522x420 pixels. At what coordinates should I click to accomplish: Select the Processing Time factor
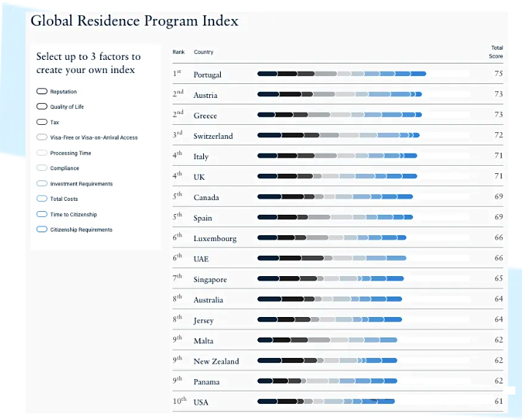(42, 153)
